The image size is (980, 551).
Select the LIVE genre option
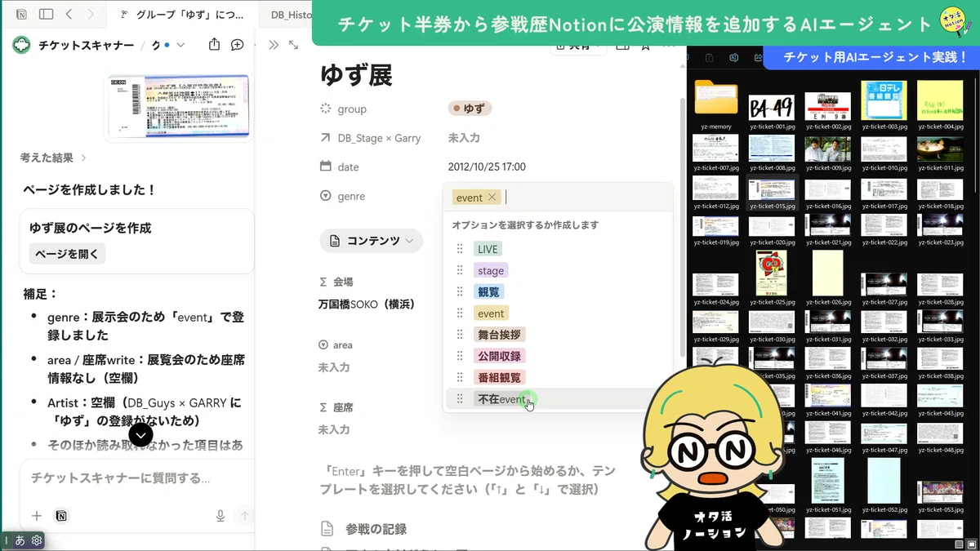[488, 249]
